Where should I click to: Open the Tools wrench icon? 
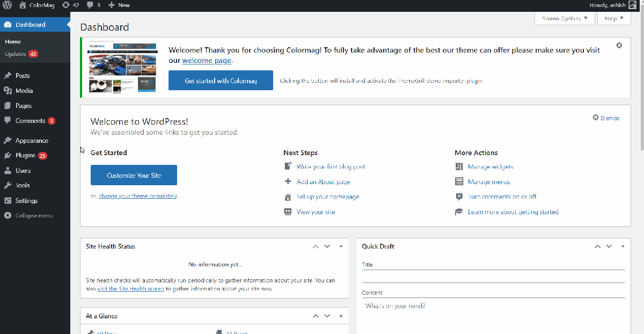[x=8, y=186]
